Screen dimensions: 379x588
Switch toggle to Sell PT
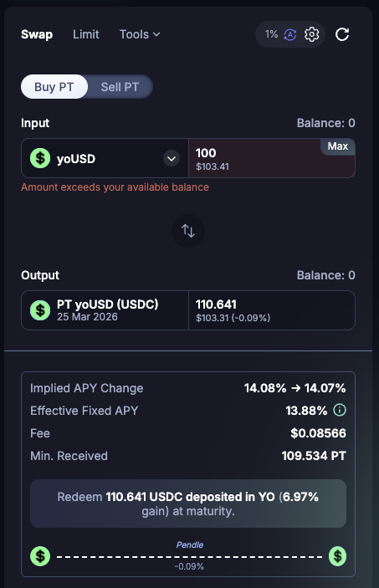120,87
